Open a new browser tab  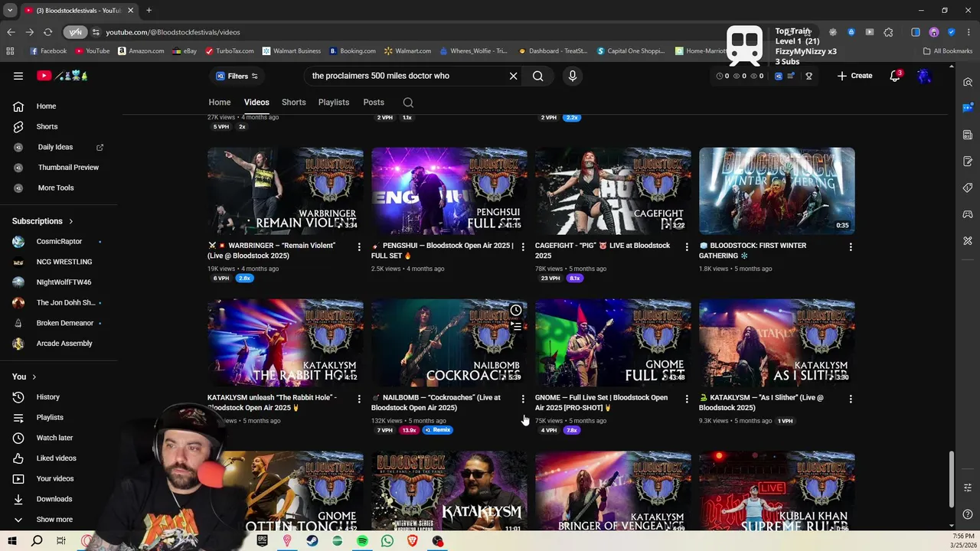pyautogui.click(x=149, y=10)
